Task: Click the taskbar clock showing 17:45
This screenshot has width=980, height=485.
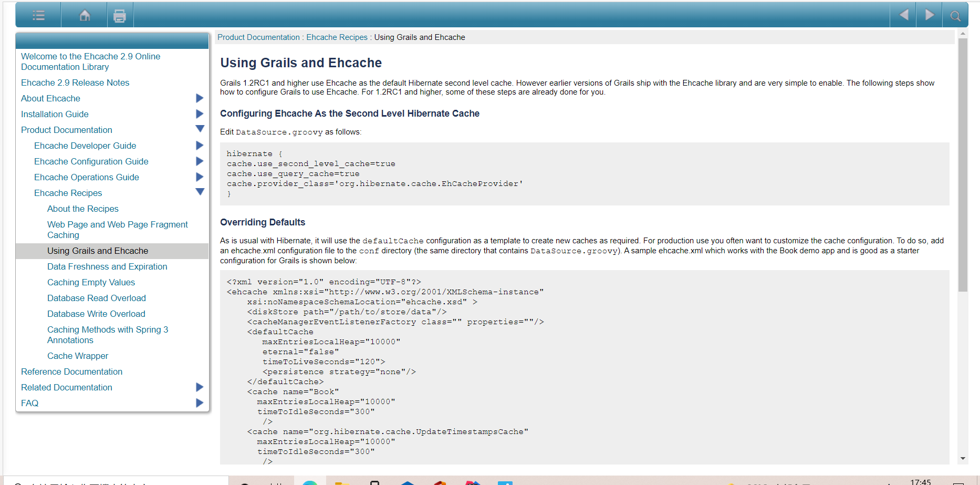Action: [920, 482]
